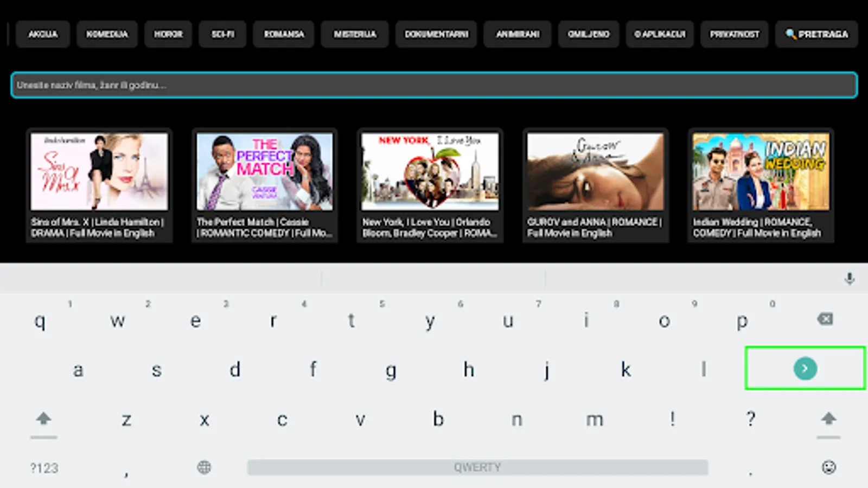Open New York, I Love You thumbnail

coord(430,171)
